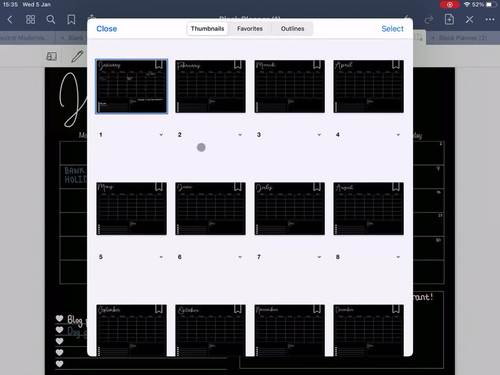Tap the toolbar bookmark icon
The image size is (500, 375).
tap(71, 20)
